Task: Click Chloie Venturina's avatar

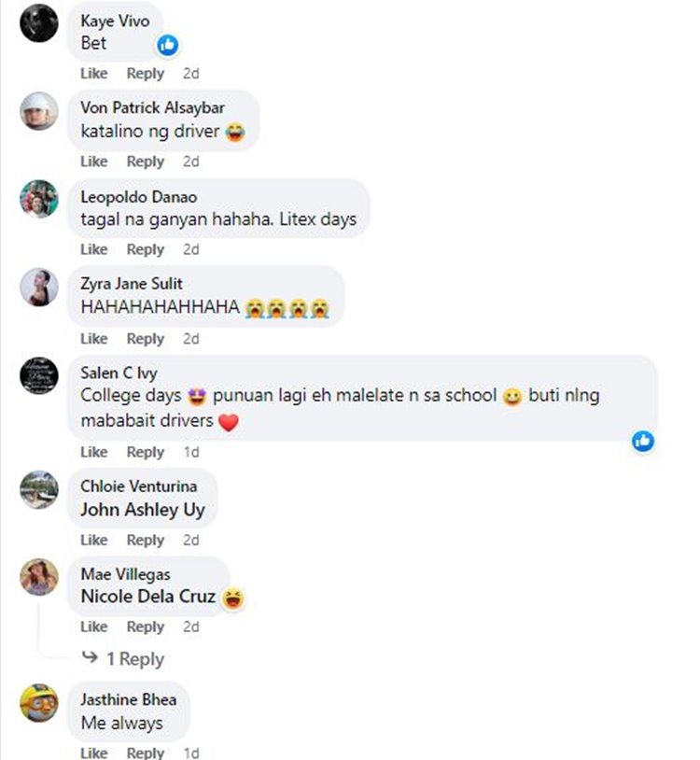Action: coord(39,489)
